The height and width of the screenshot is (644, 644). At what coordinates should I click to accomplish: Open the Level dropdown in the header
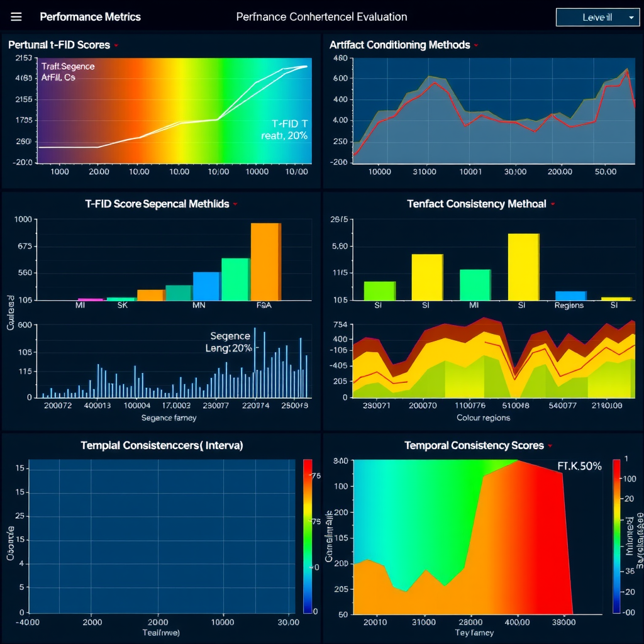[x=597, y=17]
